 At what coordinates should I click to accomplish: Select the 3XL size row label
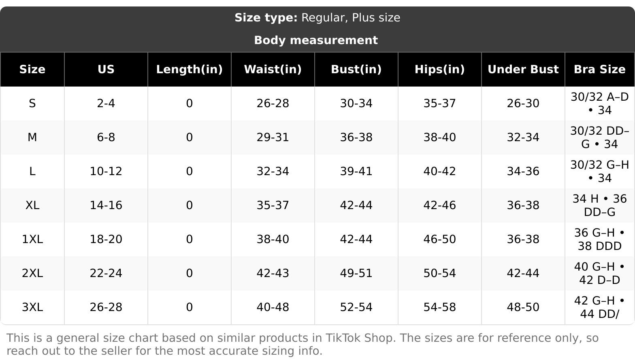(32, 307)
